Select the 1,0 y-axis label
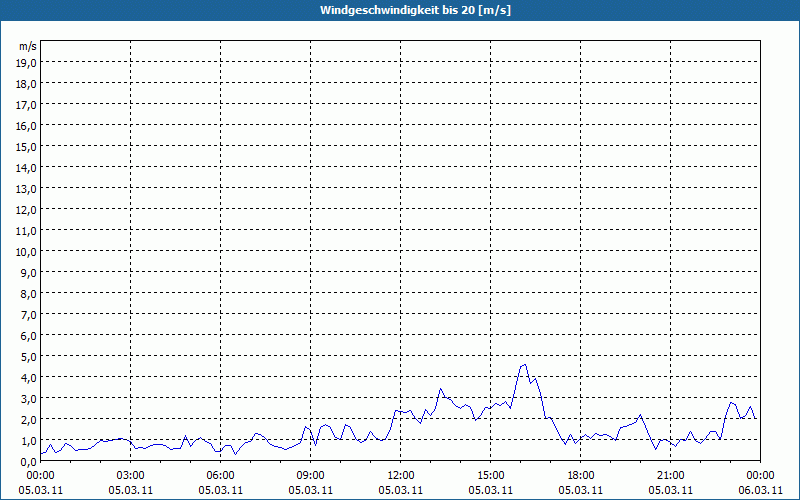Viewport: 800px width, 500px height. click(30, 441)
